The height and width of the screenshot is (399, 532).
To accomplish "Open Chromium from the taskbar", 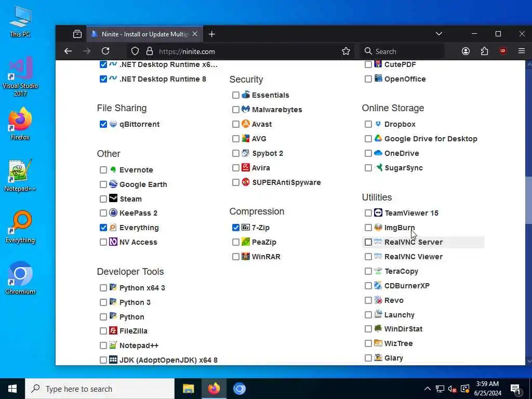I will coord(239,389).
